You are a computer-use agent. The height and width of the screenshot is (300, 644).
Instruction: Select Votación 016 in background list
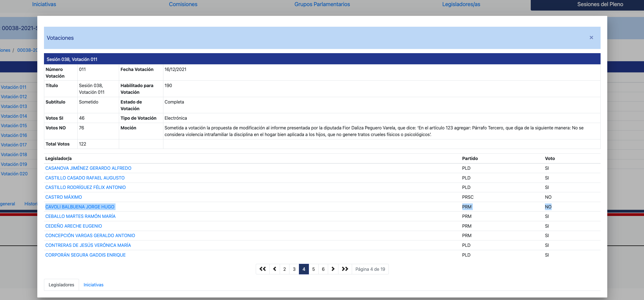tap(14, 135)
